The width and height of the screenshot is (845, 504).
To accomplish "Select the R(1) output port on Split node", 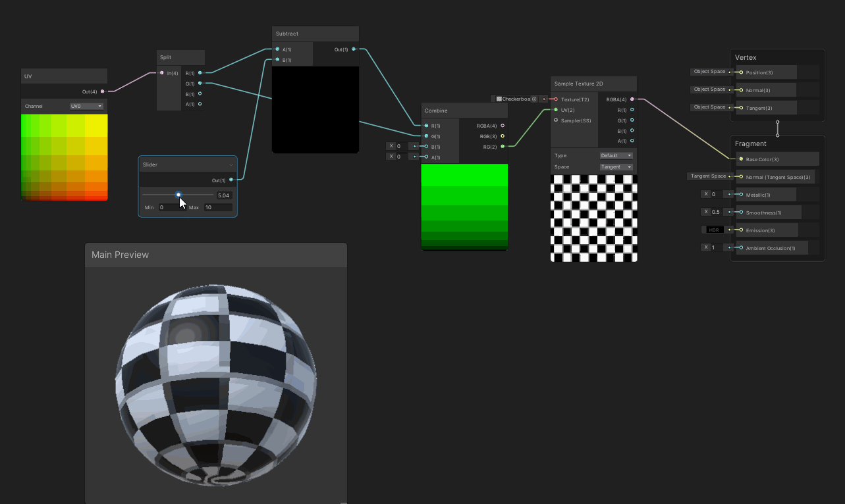I will pyautogui.click(x=200, y=73).
